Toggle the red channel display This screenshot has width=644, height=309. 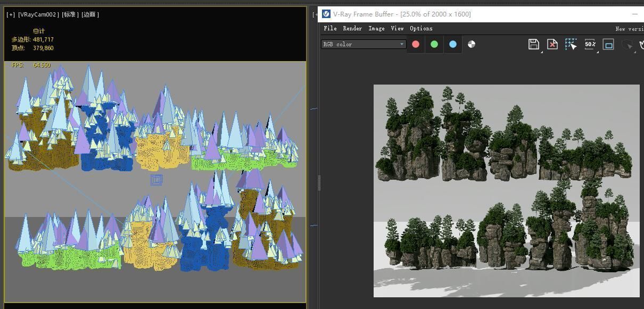416,44
